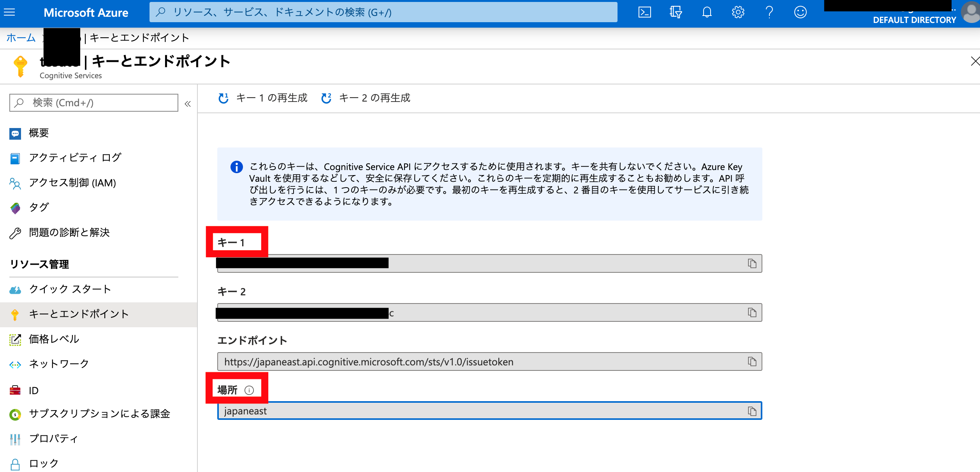
Task: Click the blue info icon in notice
Action: [x=237, y=167]
